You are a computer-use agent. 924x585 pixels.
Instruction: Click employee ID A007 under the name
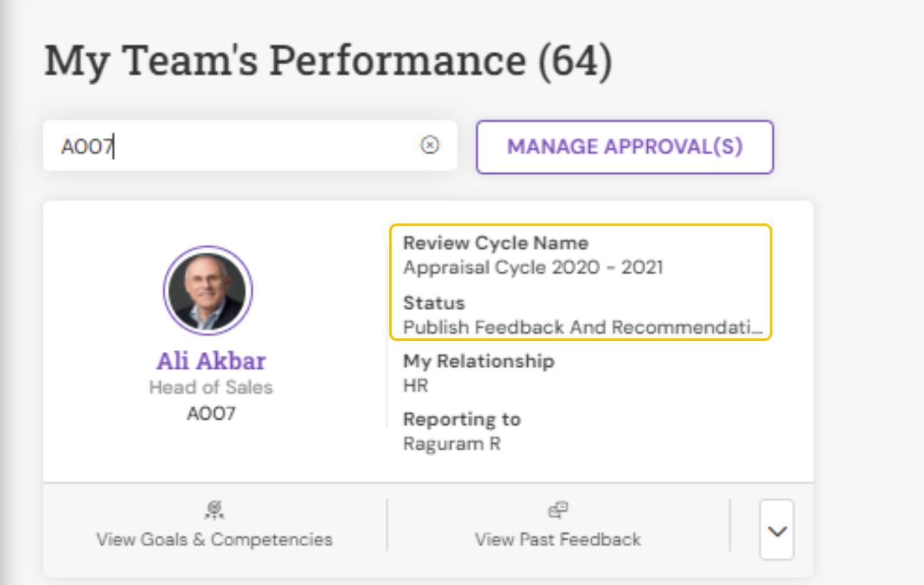pyautogui.click(x=211, y=413)
